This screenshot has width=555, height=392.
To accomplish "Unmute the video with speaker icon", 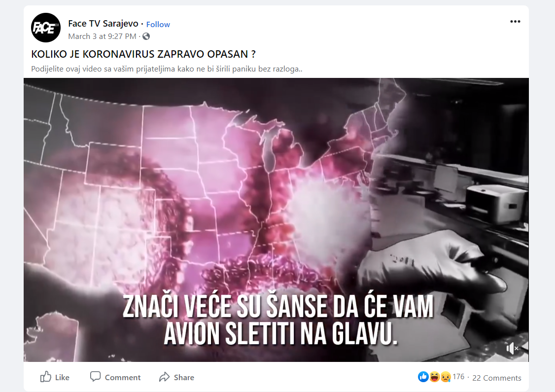I will click(512, 349).
